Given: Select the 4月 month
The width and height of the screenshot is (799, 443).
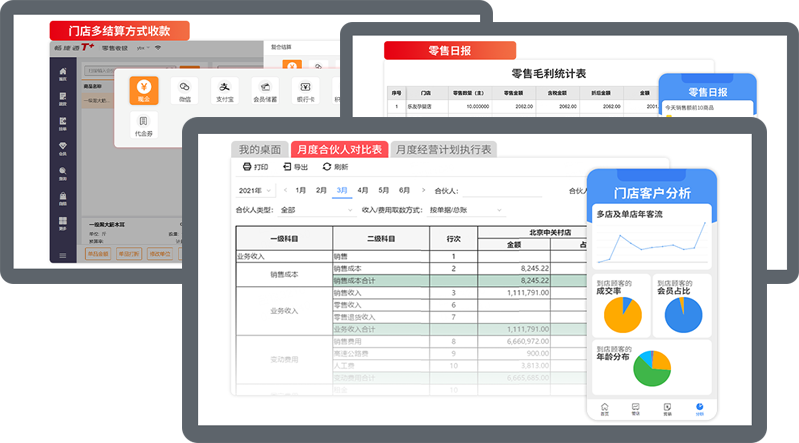Looking at the screenshot, I should pyautogui.click(x=363, y=190).
